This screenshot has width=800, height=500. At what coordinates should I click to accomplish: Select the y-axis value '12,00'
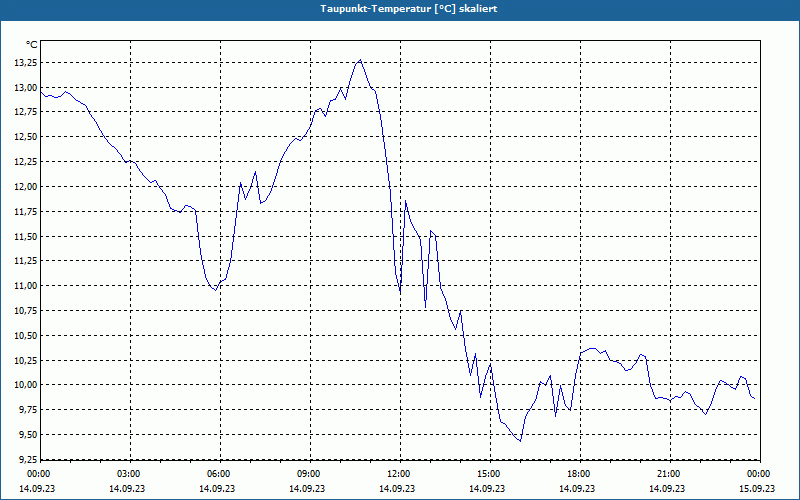pyautogui.click(x=27, y=187)
